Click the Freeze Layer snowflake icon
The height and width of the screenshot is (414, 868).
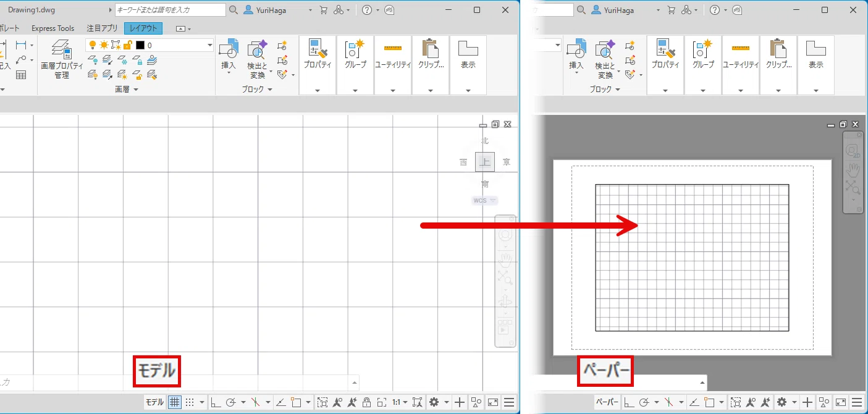(122, 61)
